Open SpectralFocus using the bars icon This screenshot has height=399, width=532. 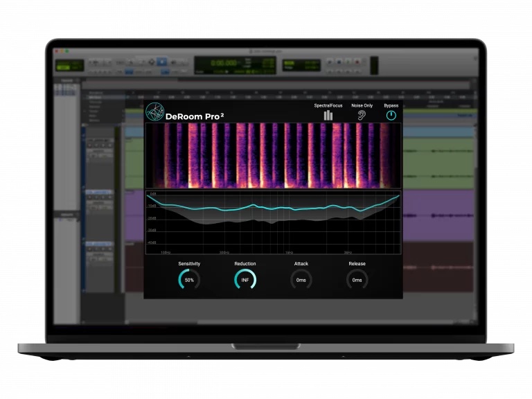coord(328,115)
